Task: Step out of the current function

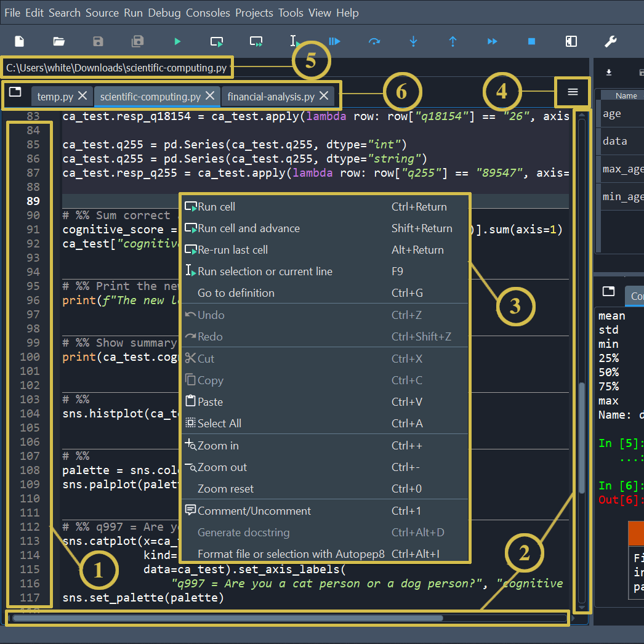Action: [x=453, y=41]
